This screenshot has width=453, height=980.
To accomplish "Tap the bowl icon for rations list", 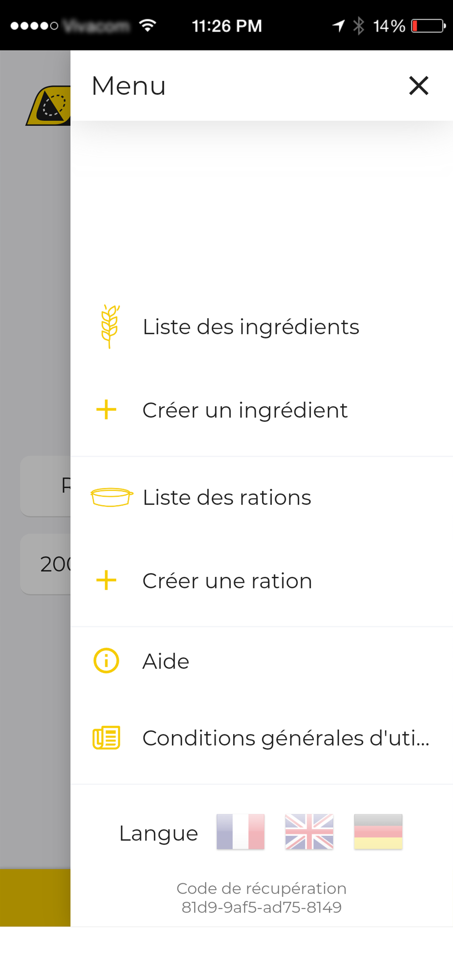I will [x=112, y=497].
